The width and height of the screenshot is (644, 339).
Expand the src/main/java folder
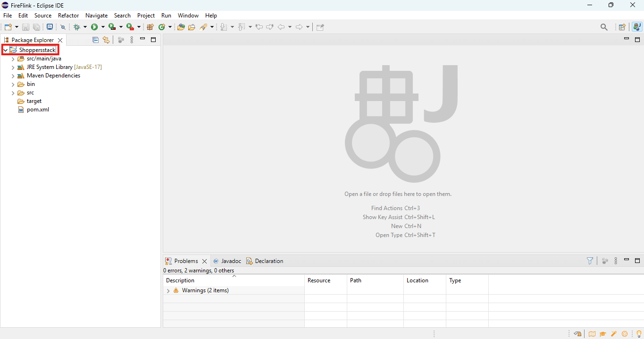[13, 59]
